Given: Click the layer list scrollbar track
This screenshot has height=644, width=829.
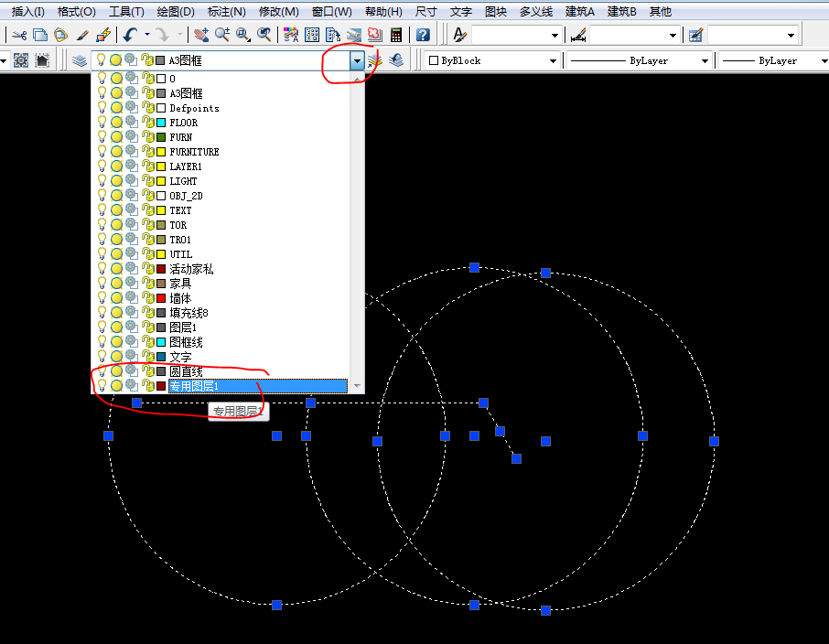Looking at the screenshot, I should tap(357, 232).
